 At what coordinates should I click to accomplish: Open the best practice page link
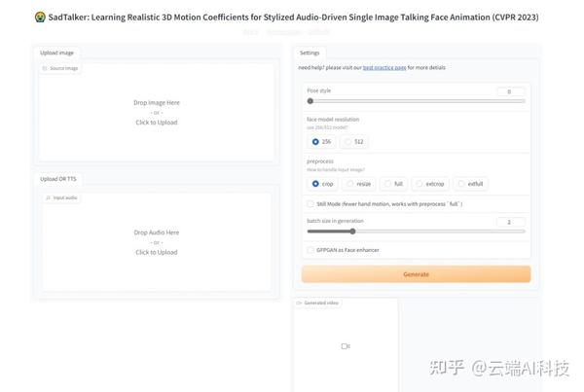(384, 68)
